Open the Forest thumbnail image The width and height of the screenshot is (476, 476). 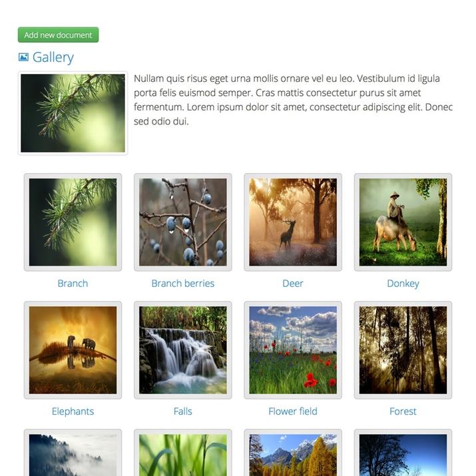tap(403, 350)
